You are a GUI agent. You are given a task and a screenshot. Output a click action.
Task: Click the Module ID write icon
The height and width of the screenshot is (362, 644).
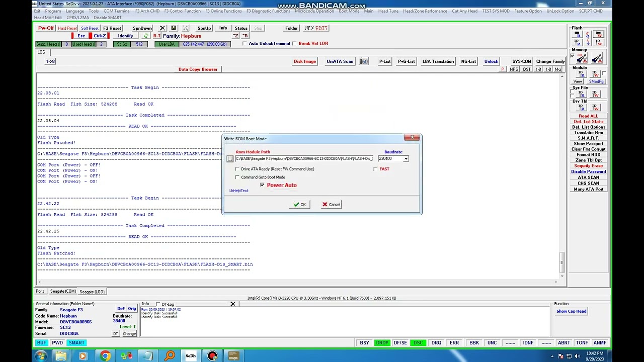[x=595, y=73]
